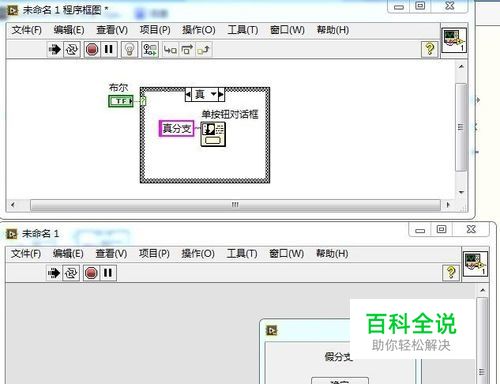Open 文件(F) menu in block diagram window
Viewport: 500px width, 384px height.
click(27, 30)
